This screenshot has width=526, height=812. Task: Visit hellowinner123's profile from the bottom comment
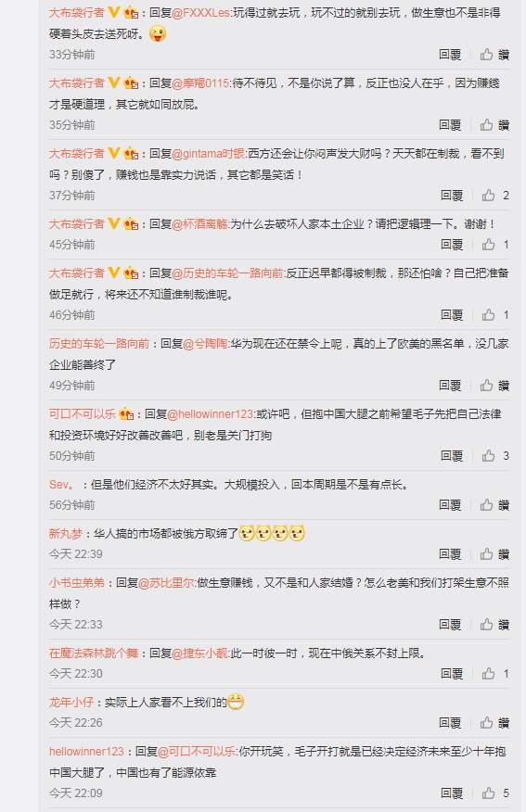coord(86,752)
